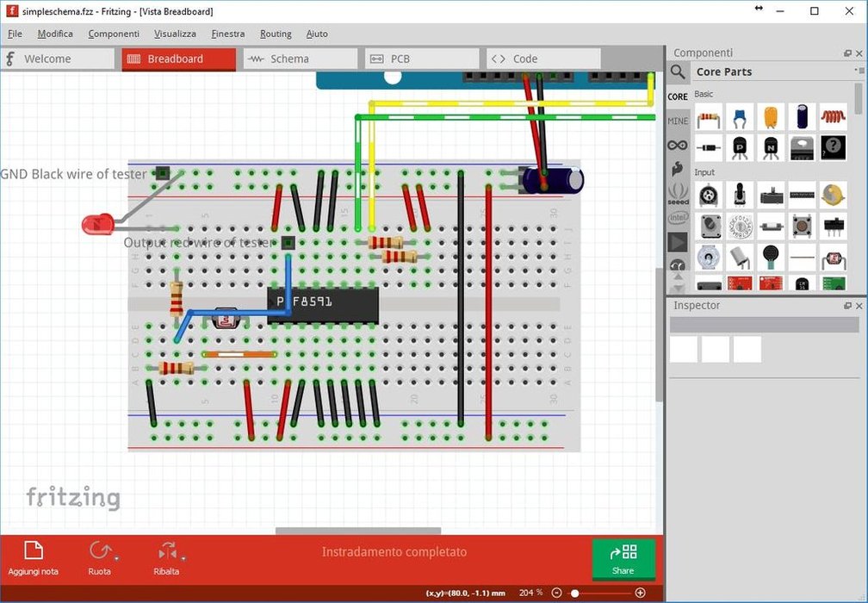Click the Ribalta flip icon

(x=167, y=550)
